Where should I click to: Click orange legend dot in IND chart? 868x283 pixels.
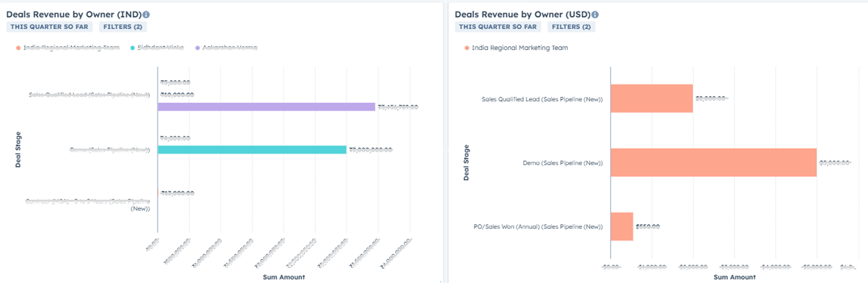click(18, 48)
